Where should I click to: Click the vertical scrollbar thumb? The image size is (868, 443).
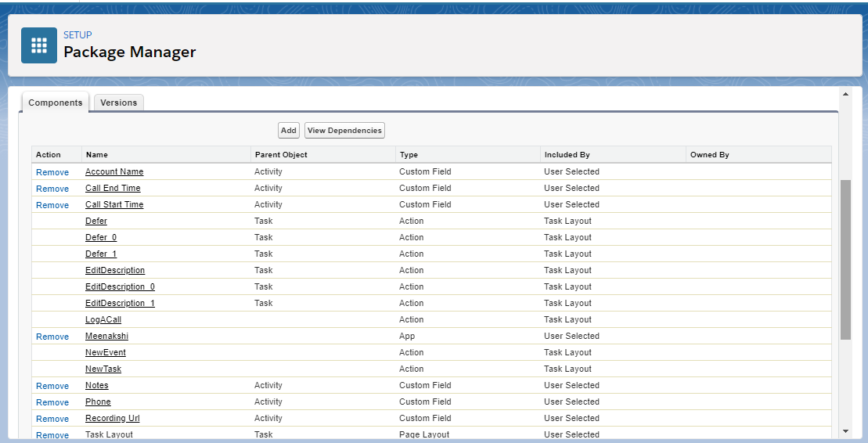point(845,258)
